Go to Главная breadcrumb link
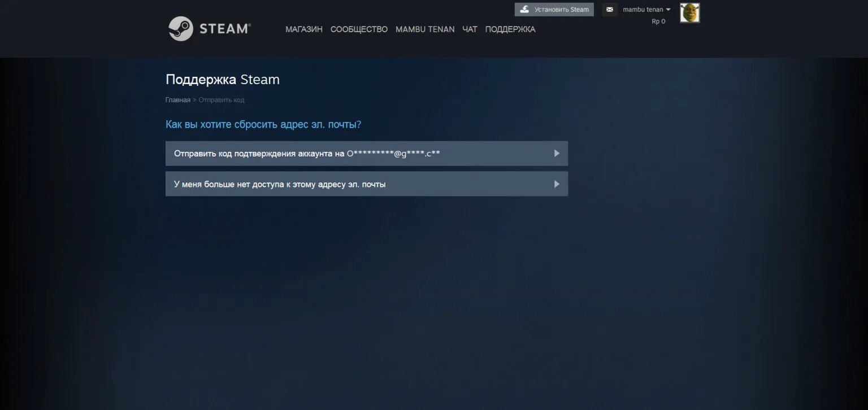868x410 pixels. point(177,100)
